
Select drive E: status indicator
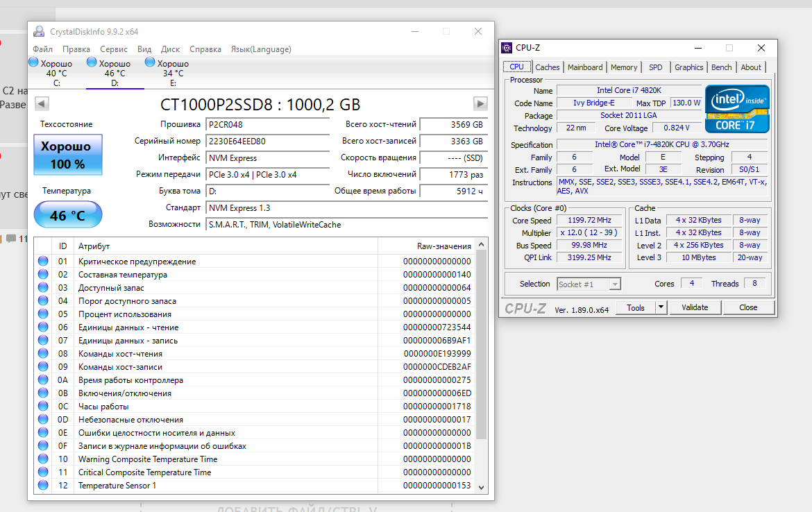pos(167,72)
